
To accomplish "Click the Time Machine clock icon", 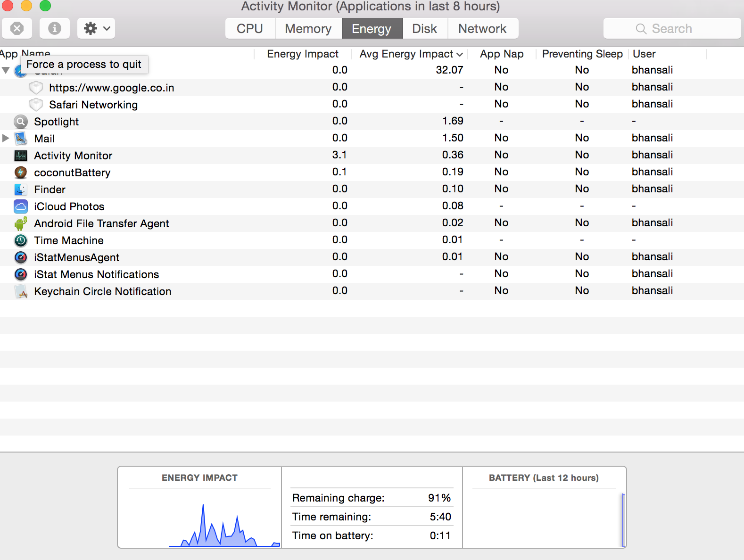I will click(21, 240).
